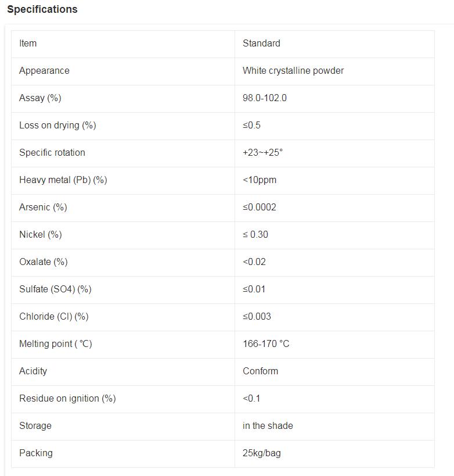
Task: Select the Item header cell
Action: (x=28, y=43)
